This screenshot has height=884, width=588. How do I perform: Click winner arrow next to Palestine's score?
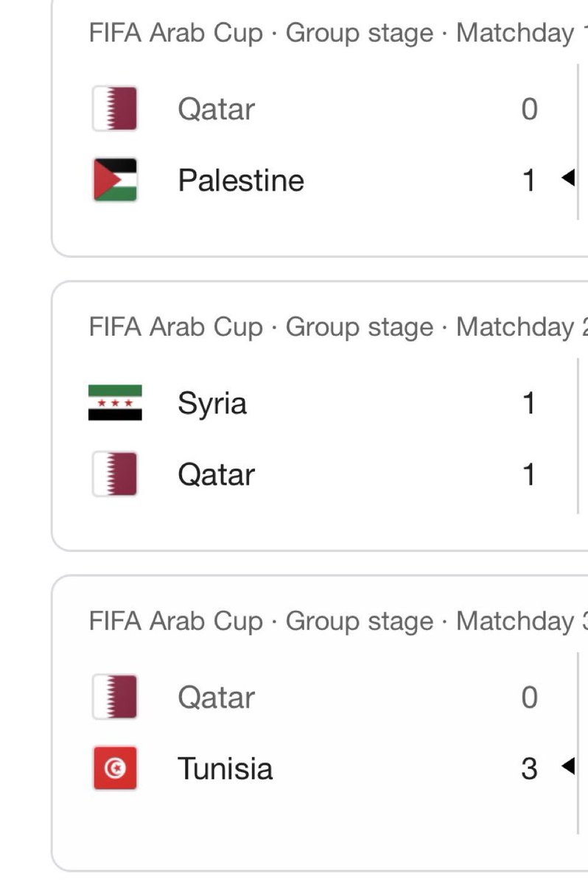pos(567,179)
